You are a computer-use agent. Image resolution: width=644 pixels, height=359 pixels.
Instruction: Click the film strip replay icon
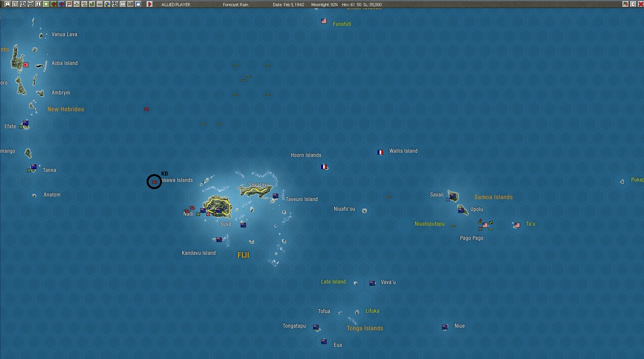coord(130,4)
